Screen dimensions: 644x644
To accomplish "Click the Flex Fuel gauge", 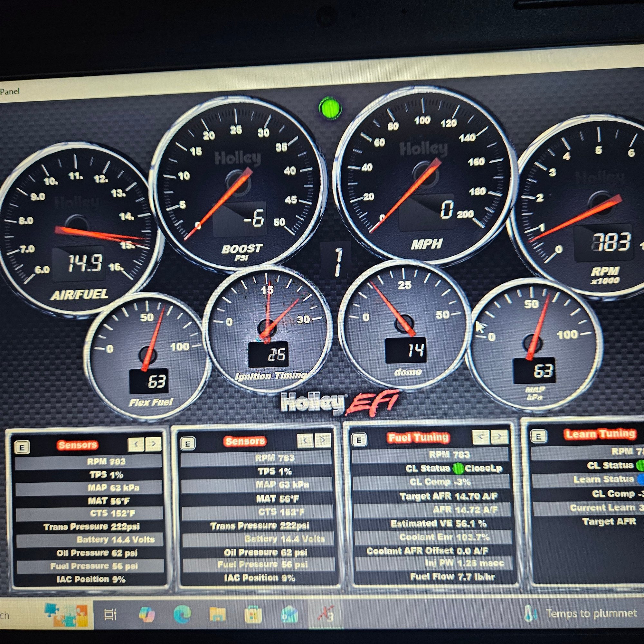I will point(148,355).
